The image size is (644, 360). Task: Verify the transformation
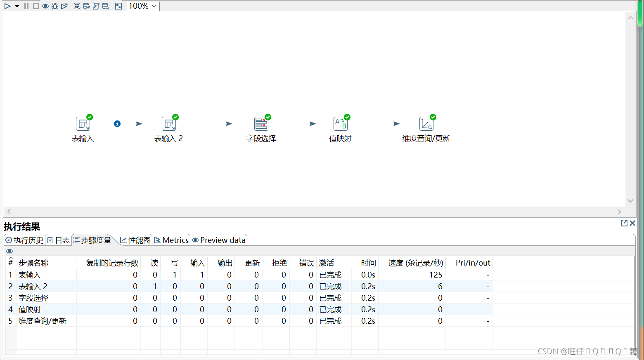point(77,6)
